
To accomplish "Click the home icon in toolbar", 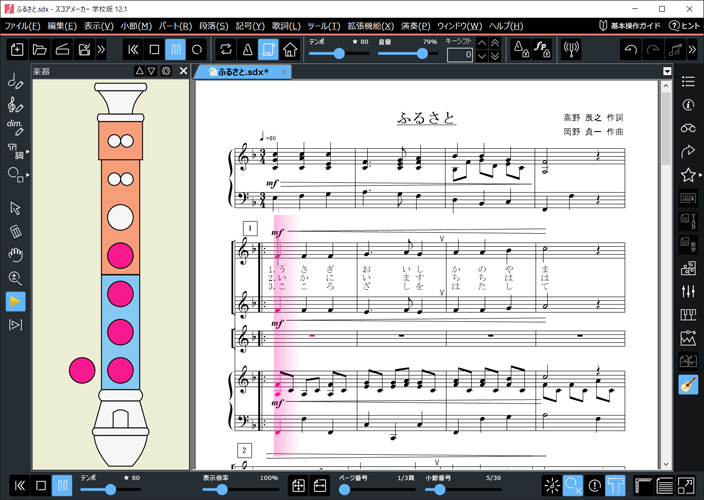I will 290,49.
